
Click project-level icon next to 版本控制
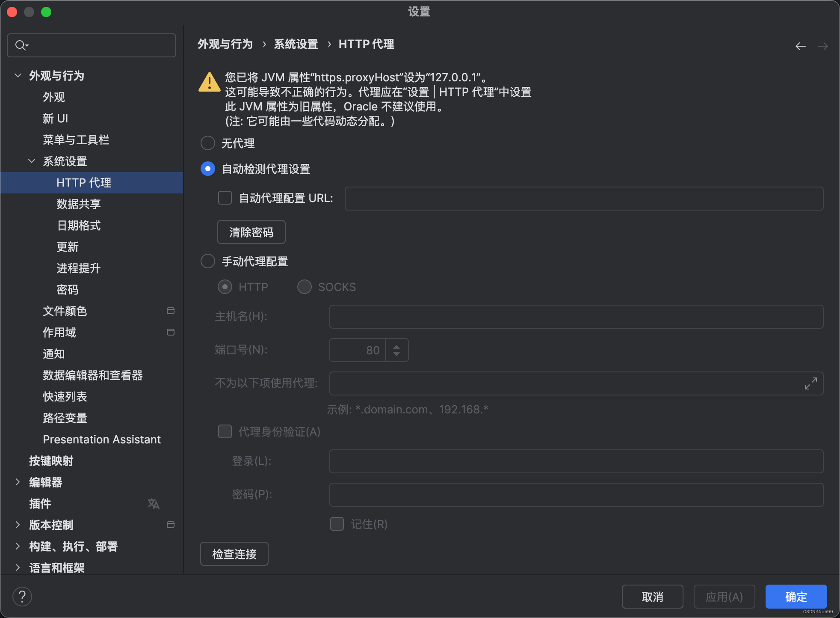click(170, 525)
